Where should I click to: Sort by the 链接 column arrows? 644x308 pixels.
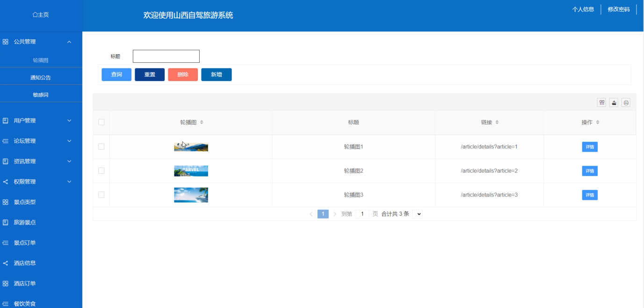(497, 122)
